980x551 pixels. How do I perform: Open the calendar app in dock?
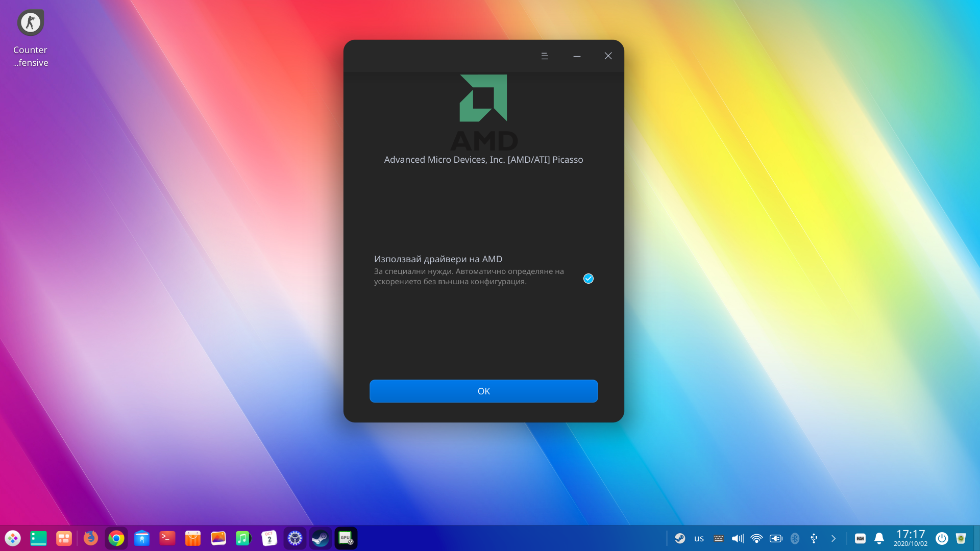click(269, 538)
